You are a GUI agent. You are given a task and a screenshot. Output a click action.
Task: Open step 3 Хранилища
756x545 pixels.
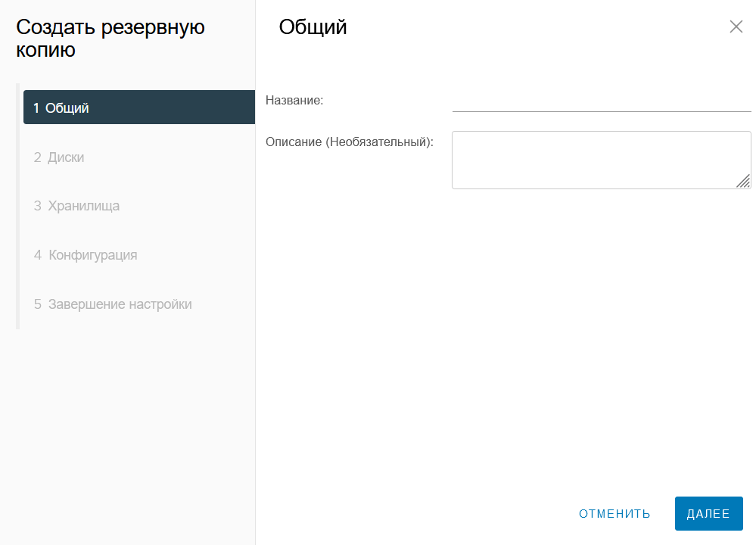(x=76, y=206)
